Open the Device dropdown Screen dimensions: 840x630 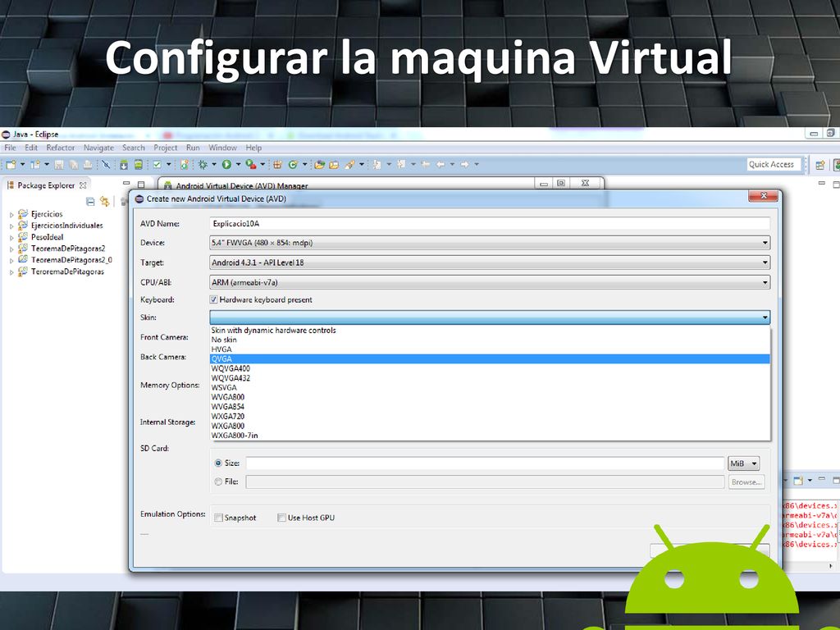tap(490, 243)
